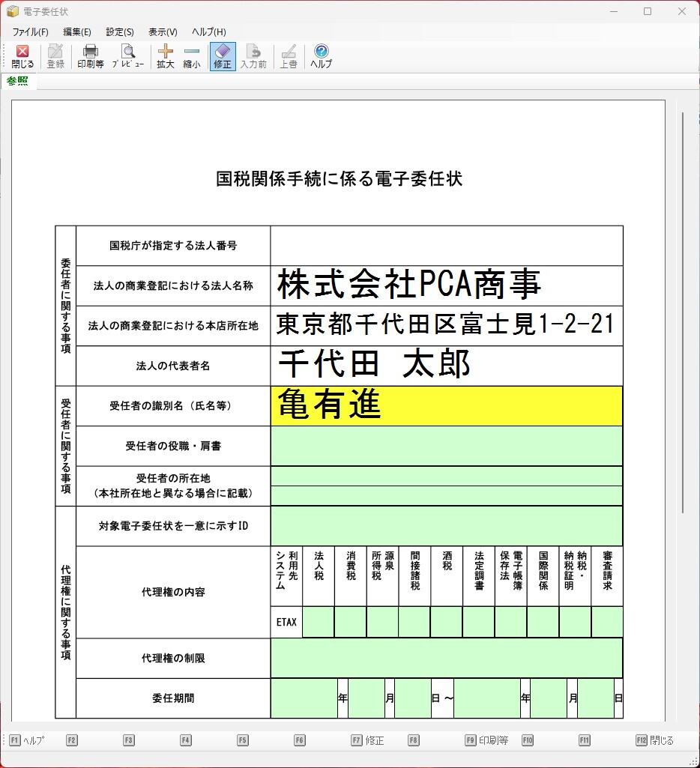Click the 上書 (overwrite) toolbar icon
The image size is (700, 768).
coord(289,57)
